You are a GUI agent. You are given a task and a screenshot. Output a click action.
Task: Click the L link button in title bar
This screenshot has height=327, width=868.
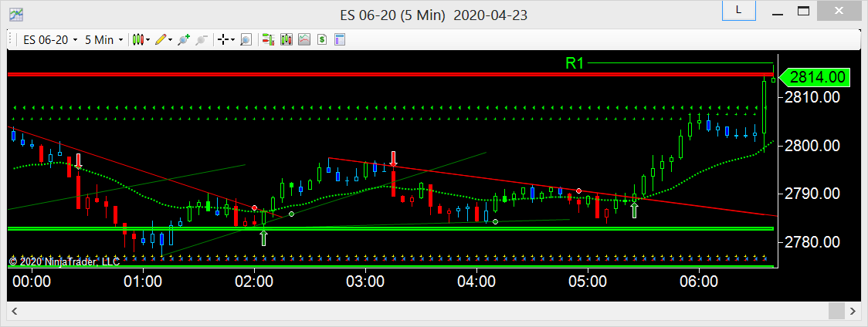tap(738, 10)
